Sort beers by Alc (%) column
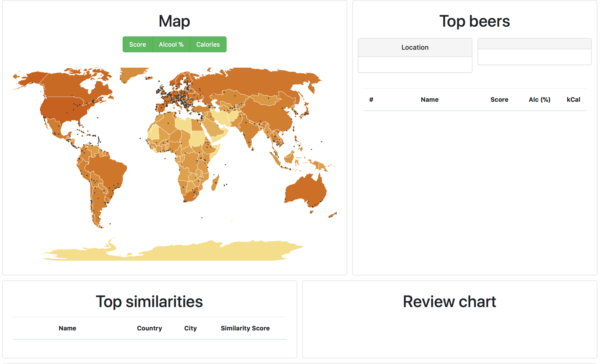The width and height of the screenshot is (602, 364). click(x=539, y=100)
